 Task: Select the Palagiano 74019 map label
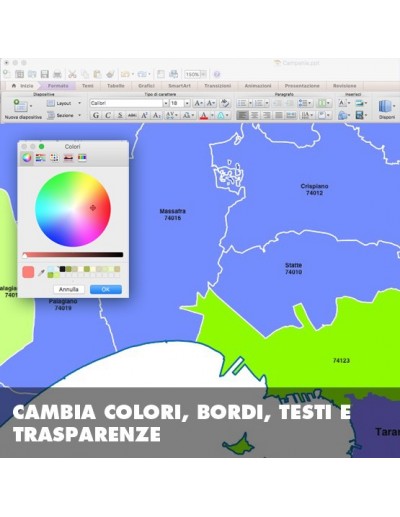[x=63, y=304]
